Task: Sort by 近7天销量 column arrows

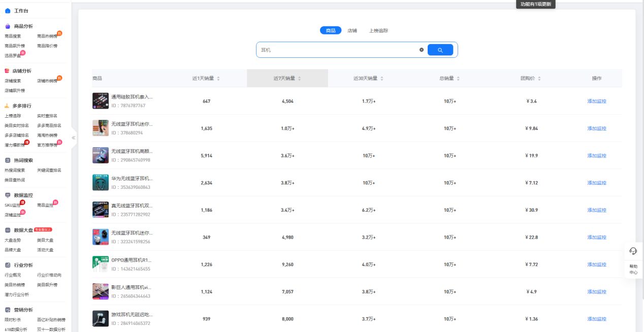Action: tap(299, 78)
